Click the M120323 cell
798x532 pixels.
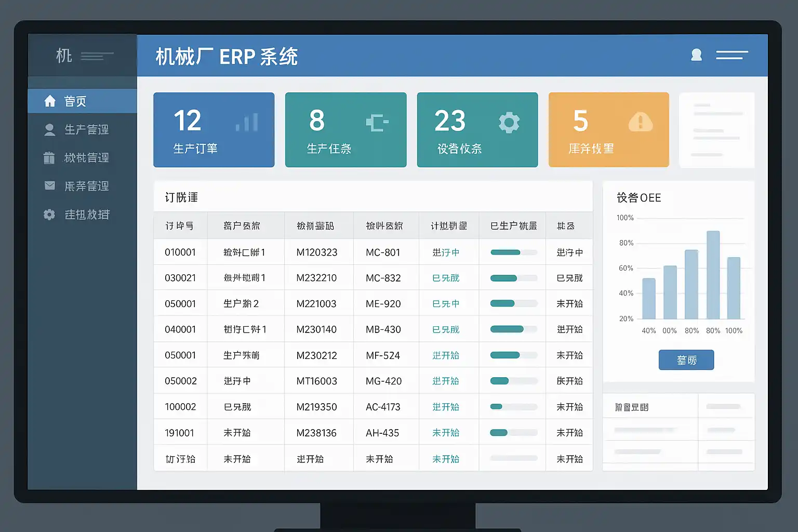point(317,252)
